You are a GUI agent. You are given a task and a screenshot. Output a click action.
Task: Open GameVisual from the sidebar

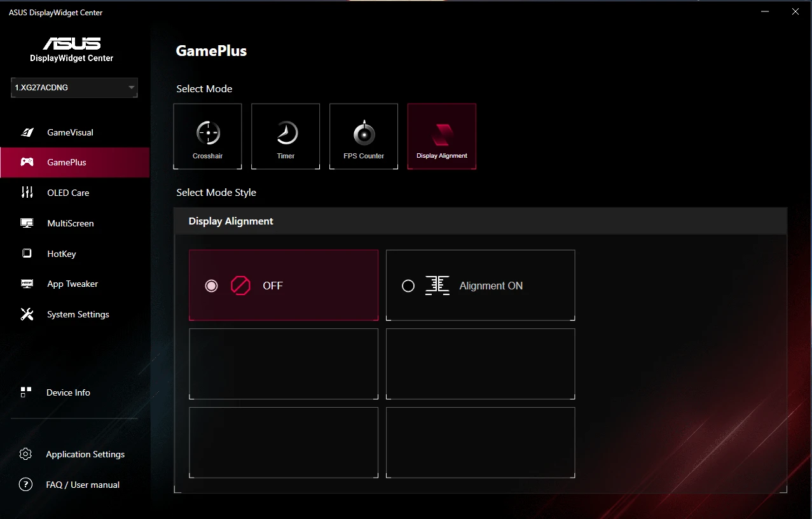coord(70,132)
